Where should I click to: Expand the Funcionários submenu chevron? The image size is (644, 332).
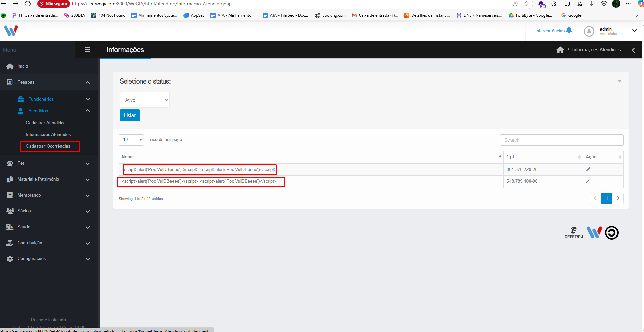coord(88,99)
